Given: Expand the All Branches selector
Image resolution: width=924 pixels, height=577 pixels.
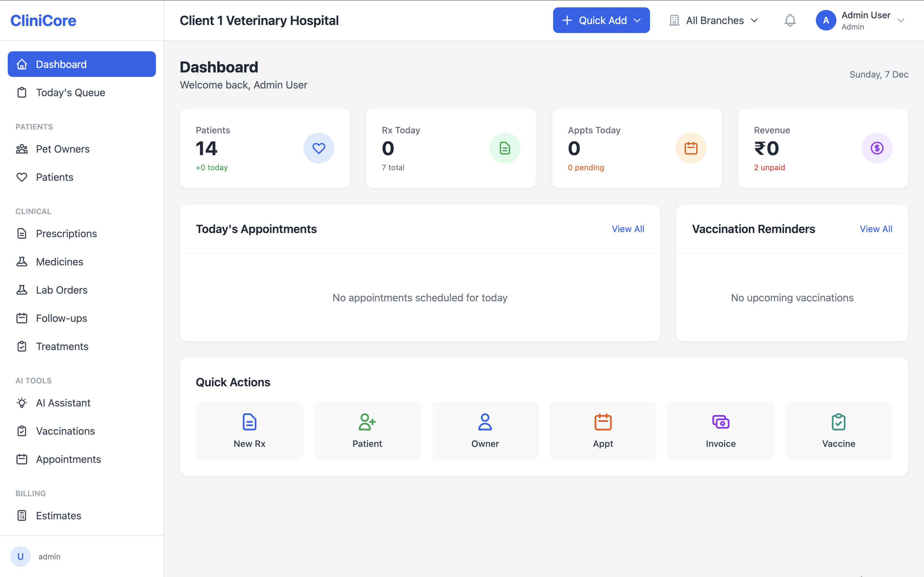Looking at the screenshot, I should click(714, 20).
